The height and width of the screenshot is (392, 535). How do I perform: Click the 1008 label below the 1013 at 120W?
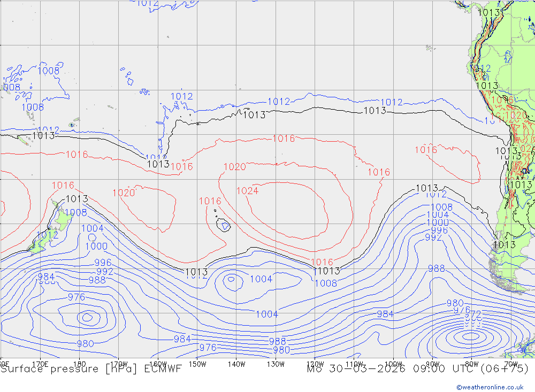(326, 283)
